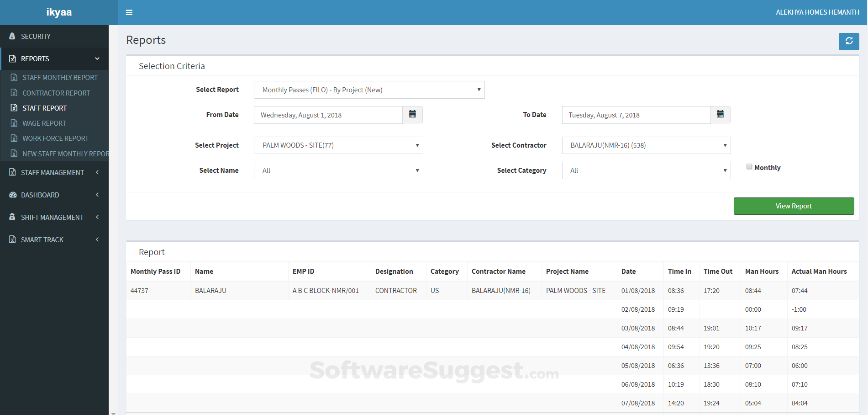This screenshot has height=415, width=868.
Task: Open Contractor Report in sidebar
Action: pos(56,93)
